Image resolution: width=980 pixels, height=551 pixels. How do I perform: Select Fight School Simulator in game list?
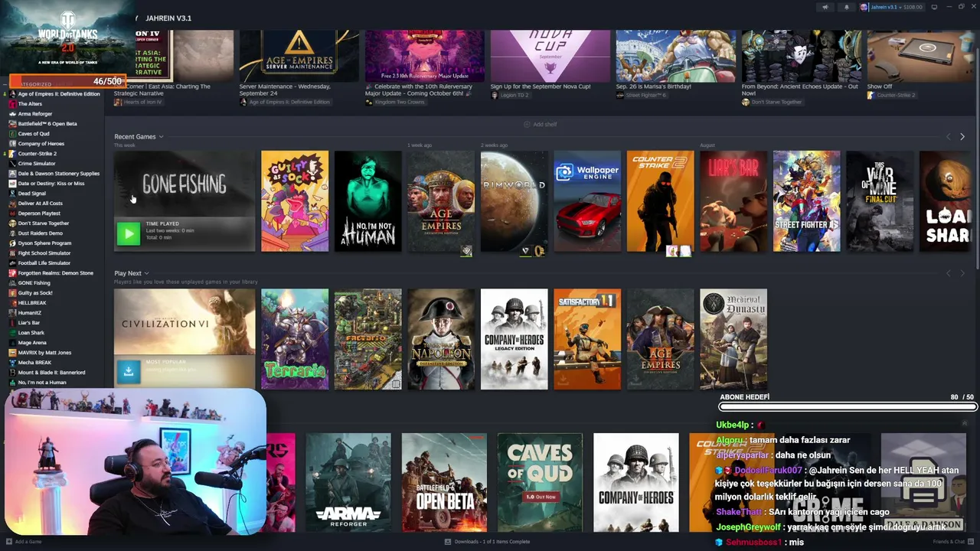click(44, 253)
